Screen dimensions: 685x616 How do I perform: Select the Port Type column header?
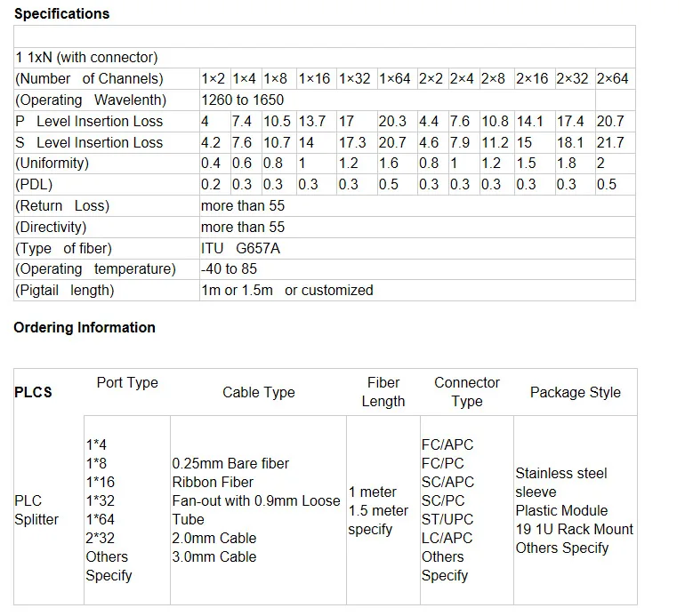click(x=126, y=383)
